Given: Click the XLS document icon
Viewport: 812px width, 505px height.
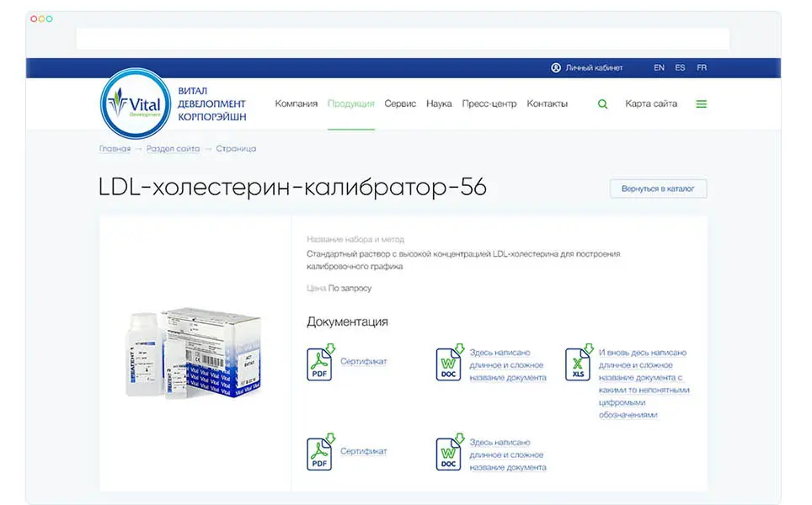Looking at the screenshot, I should click(578, 363).
